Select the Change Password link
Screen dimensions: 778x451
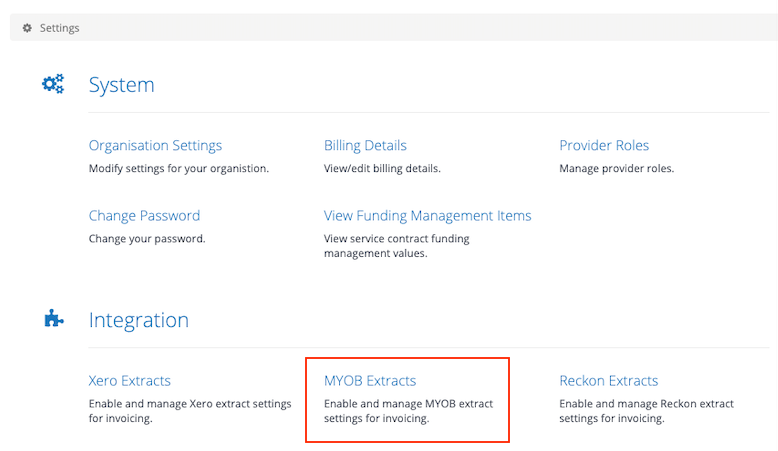[144, 216]
